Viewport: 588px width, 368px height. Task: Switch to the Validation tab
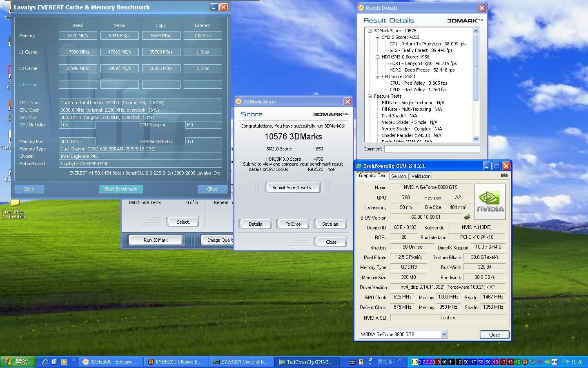pyautogui.click(x=421, y=176)
